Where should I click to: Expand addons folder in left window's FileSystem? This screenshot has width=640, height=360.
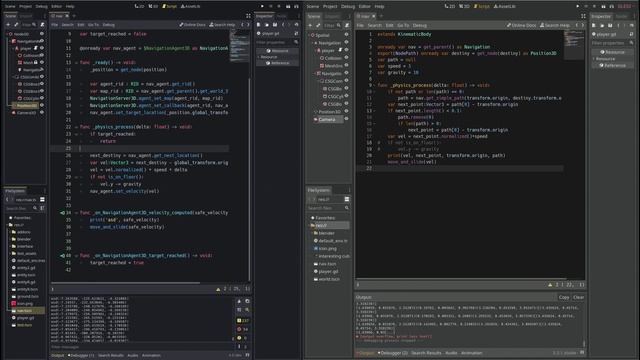[10, 232]
